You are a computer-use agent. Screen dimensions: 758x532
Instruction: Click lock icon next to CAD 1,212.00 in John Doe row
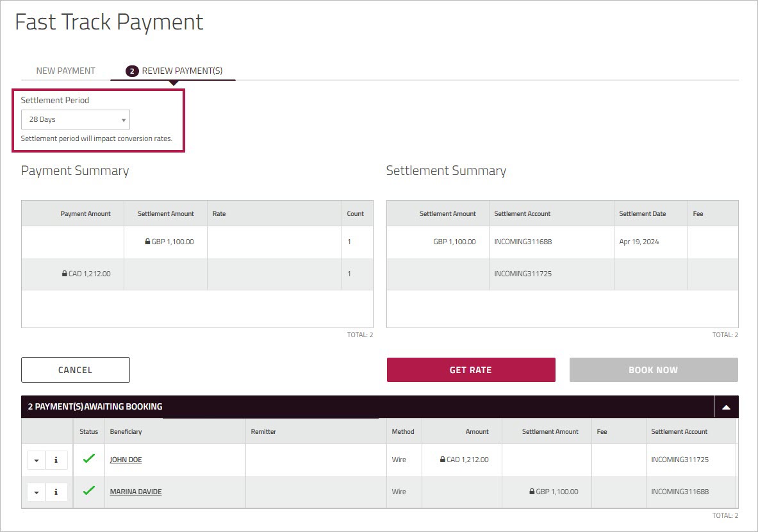click(x=442, y=459)
